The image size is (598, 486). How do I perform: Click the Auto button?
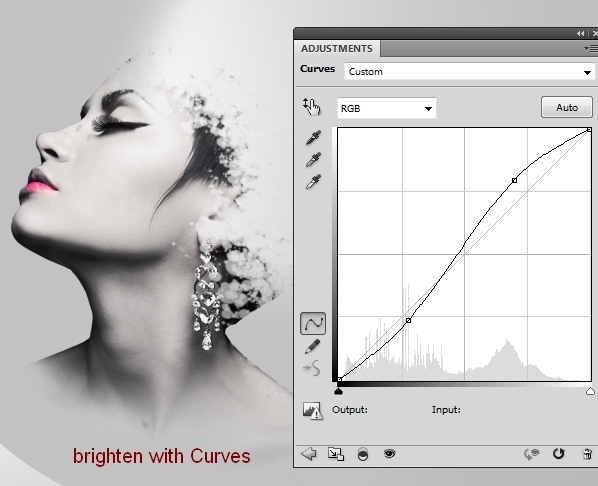(x=567, y=107)
